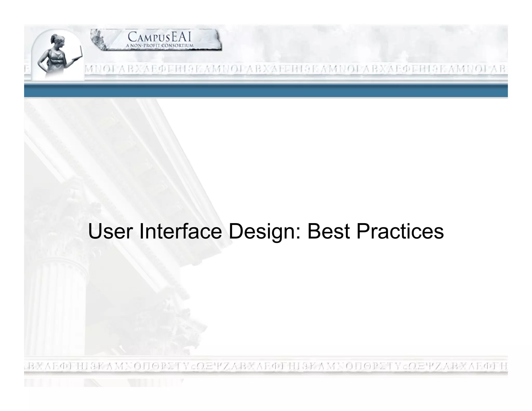Select the 'A NON-PROFIT CONSORTIUM' tagline
The image size is (532, 411).
[x=159, y=46]
